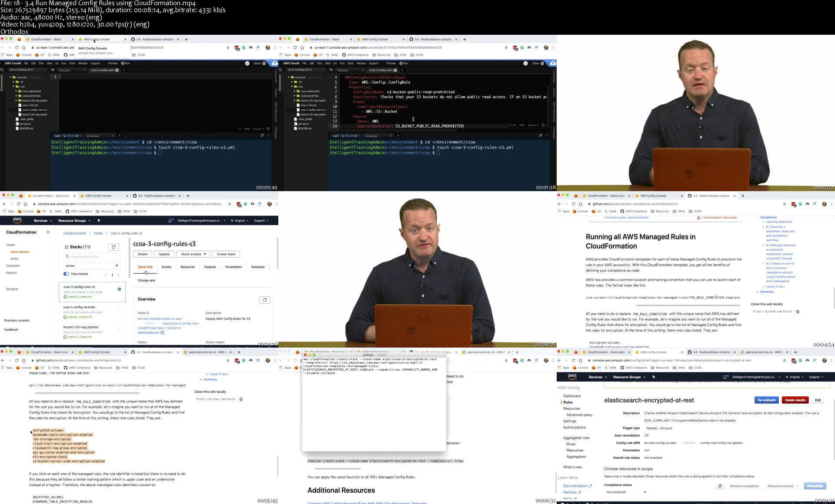Click plus beside ccoa-3-config-rules editor tab, 00:00:49 frame

[124, 70]
